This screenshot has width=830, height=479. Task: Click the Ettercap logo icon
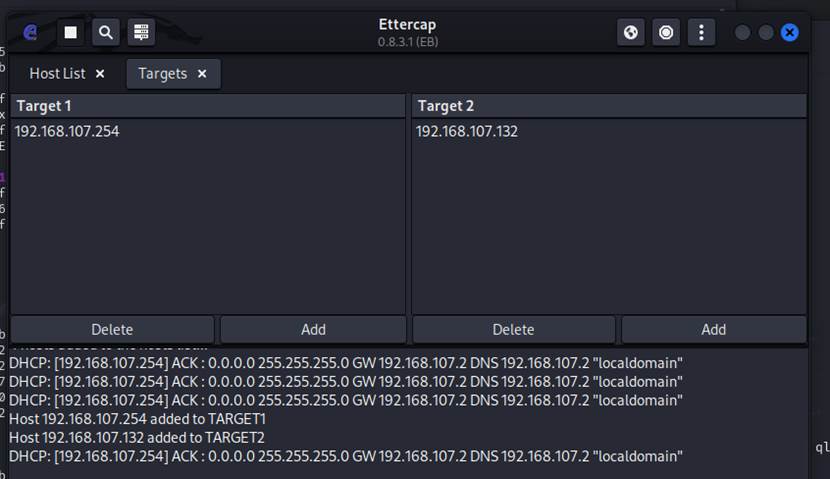click(31, 32)
